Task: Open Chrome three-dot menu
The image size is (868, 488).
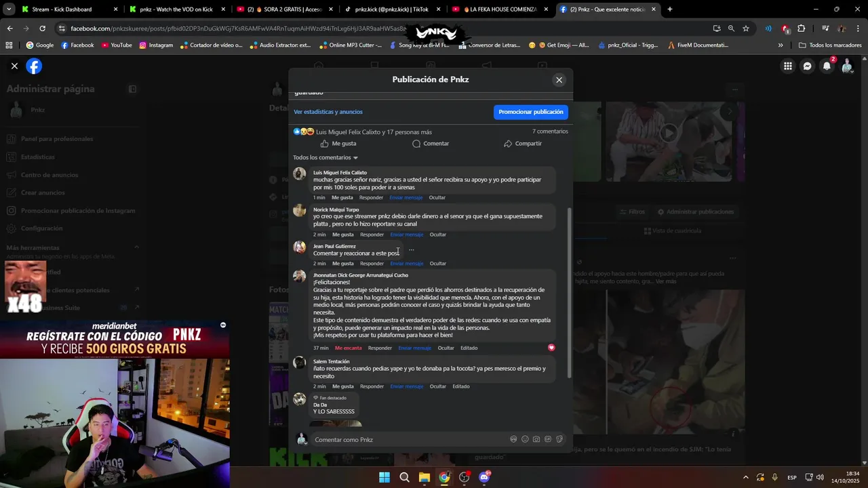Action: point(858,28)
